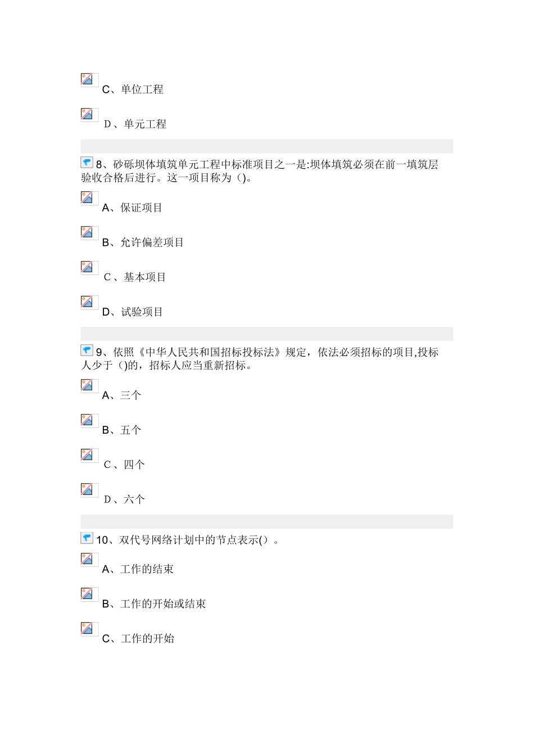Viewport: 534px width, 756px height.
Task: Click the image placeholder before 单元工程
Action: click(89, 115)
